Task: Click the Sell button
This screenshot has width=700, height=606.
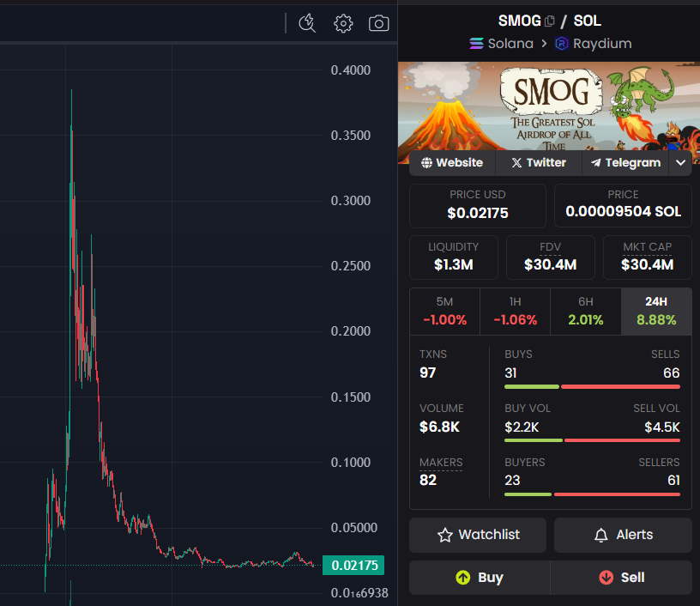Action: (621, 578)
